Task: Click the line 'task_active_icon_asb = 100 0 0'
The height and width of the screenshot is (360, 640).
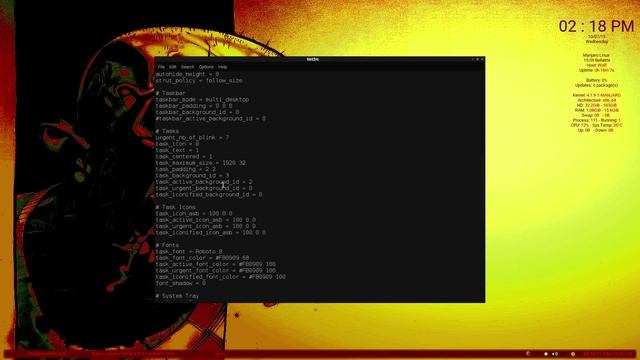Action: tap(206, 220)
